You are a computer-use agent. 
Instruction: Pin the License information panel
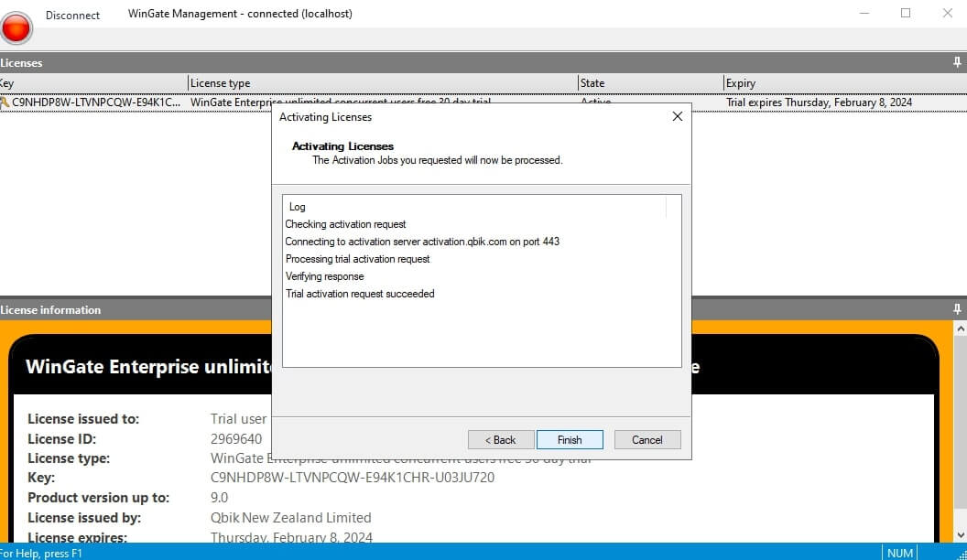(957, 309)
